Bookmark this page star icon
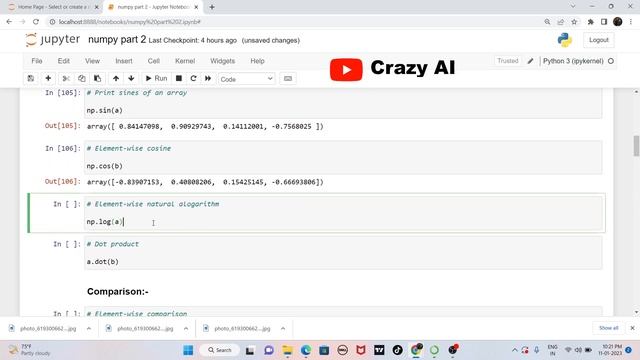 tap(574, 22)
